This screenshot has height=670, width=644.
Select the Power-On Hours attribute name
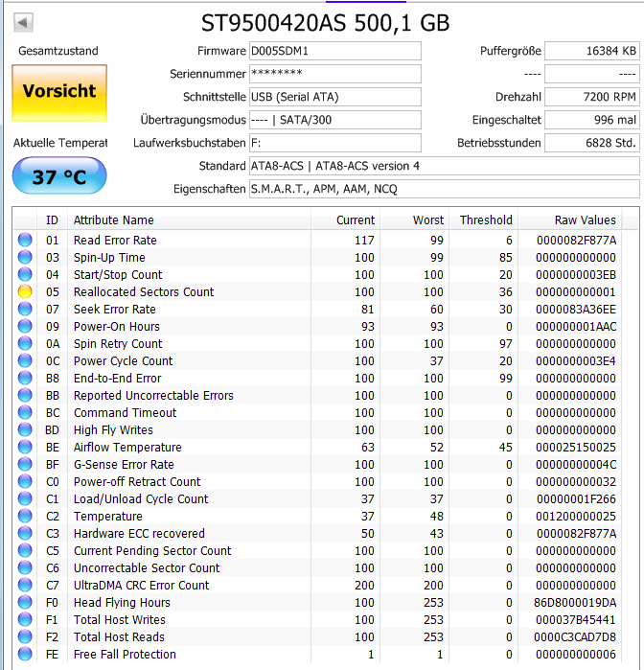(x=117, y=327)
